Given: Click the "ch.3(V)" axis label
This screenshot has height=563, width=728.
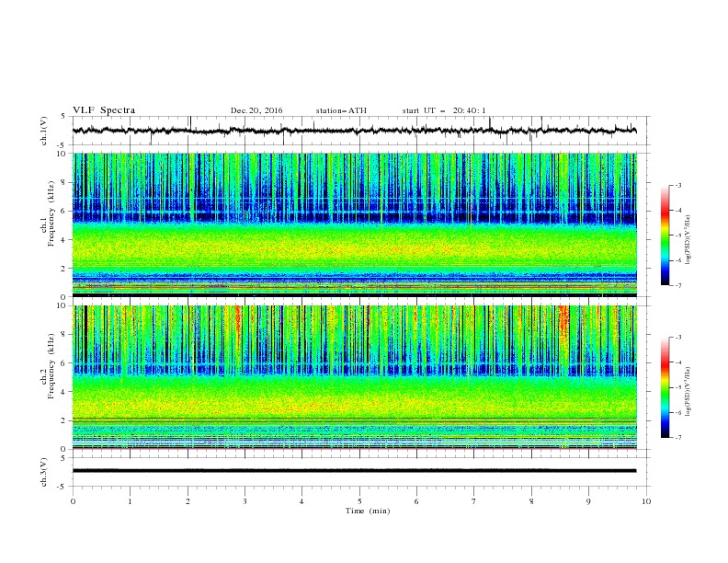Looking at the screenshot, I should click(44, 472).
